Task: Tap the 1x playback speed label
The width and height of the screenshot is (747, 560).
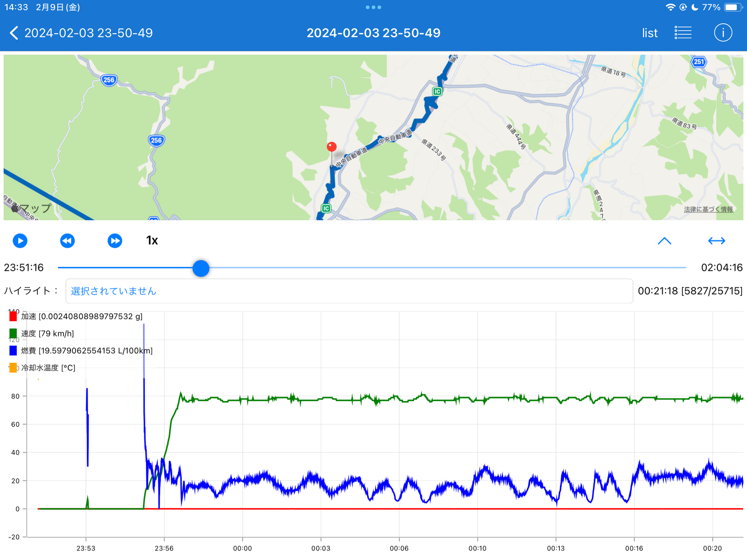Action: point(152,241)
